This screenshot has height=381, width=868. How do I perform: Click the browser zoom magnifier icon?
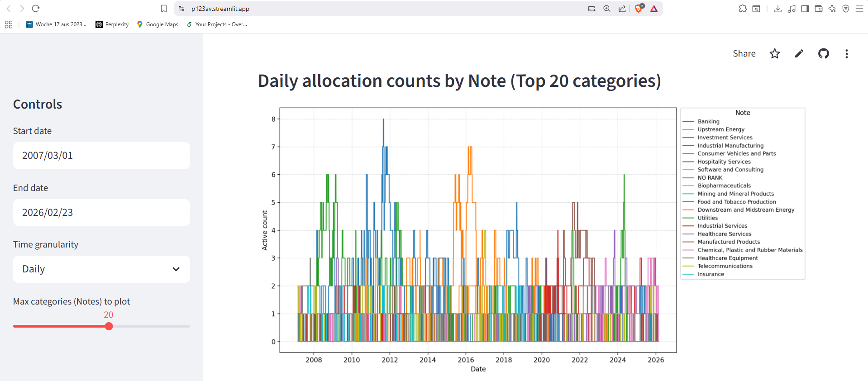coord(607,9)
